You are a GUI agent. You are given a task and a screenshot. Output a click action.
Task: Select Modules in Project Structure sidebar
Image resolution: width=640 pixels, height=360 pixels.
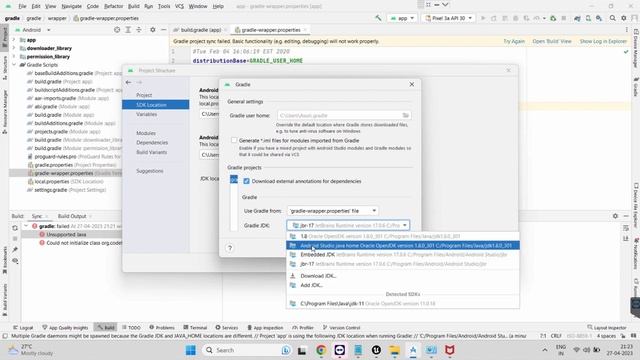point(146,133)
